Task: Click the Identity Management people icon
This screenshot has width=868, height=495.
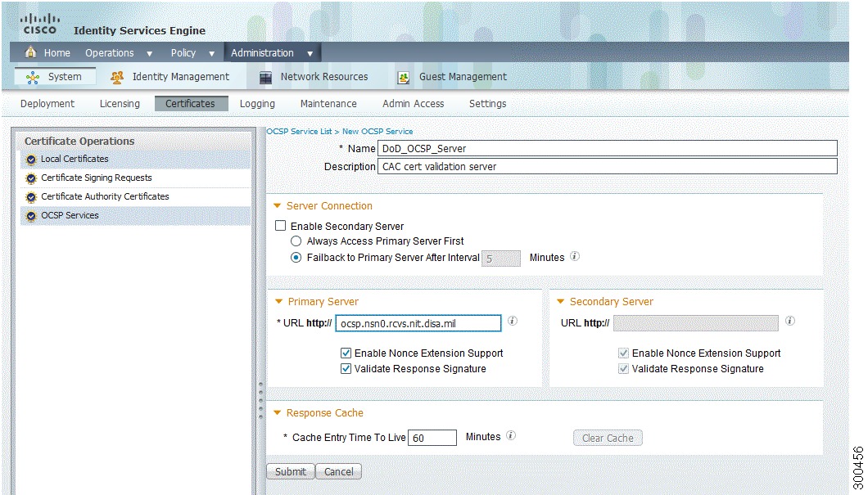Action: (x=117, y=78)
